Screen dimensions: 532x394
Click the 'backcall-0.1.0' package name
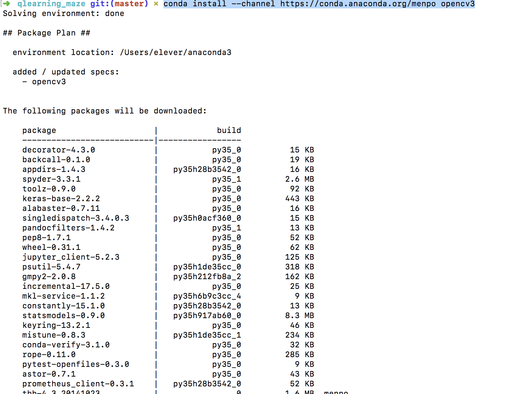coord(56,160)
